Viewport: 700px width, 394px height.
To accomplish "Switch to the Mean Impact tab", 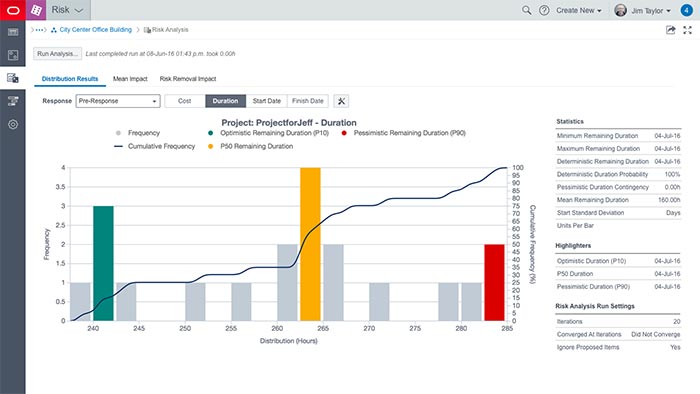I will pyautogui.click(x=130, y=79).
